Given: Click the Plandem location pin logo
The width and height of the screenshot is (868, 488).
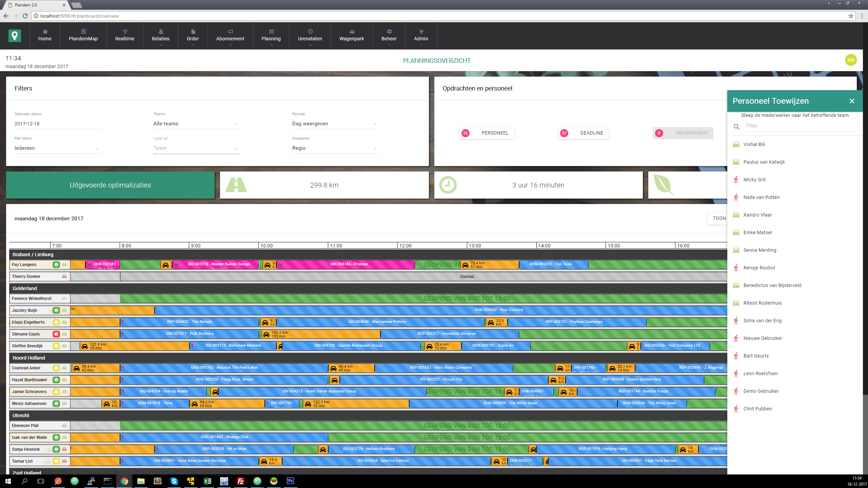Looking at the screenshot, I should [x=15, y=36].
